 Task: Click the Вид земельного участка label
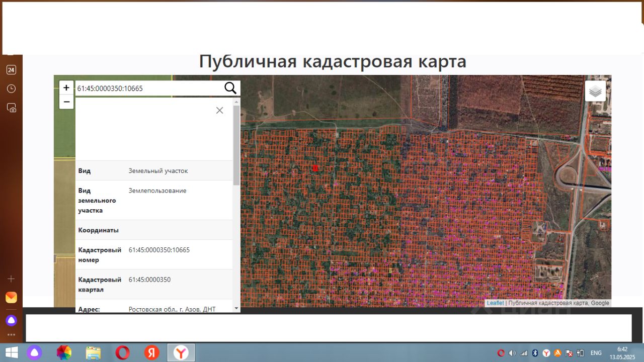(x=97, y=201)
